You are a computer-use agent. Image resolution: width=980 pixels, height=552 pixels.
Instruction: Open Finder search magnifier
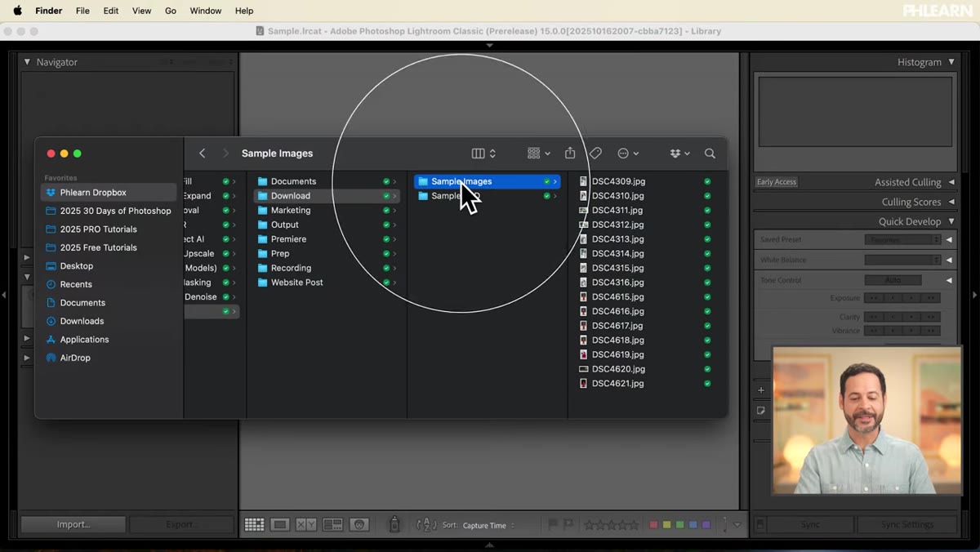pyautogui.click(x=710, y=154)
